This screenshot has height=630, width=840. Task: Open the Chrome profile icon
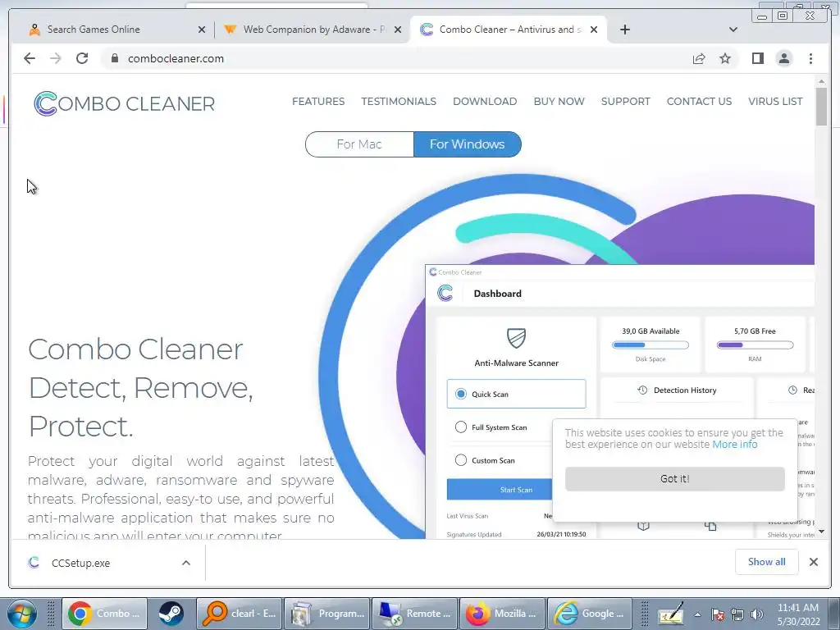tap(783, 58)
